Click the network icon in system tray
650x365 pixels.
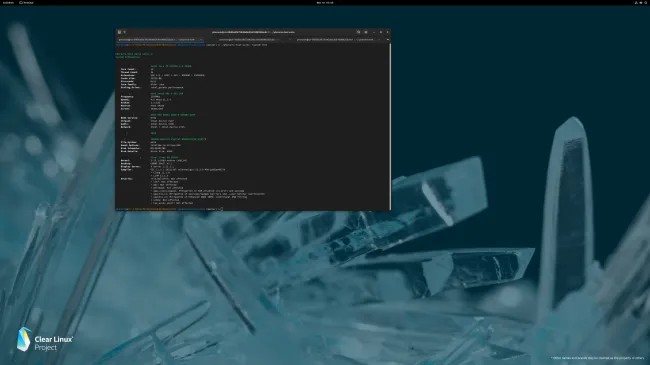636,2
